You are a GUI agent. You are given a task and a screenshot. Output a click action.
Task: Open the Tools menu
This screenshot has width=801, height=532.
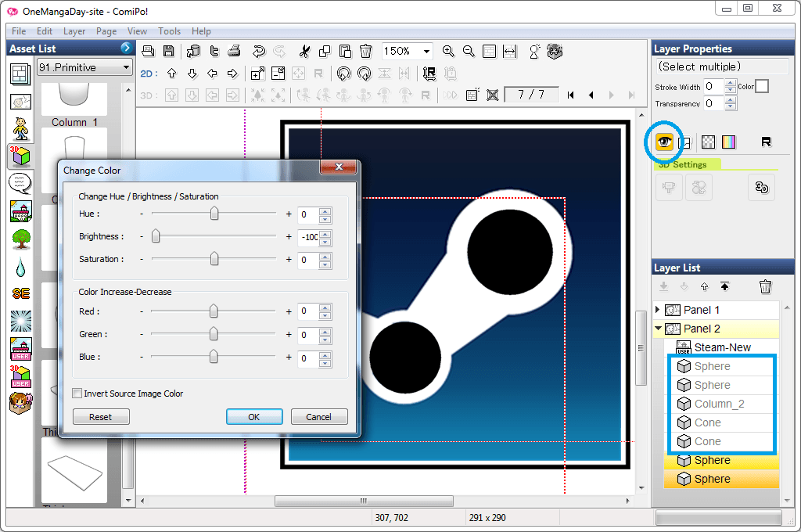(x=169, y=31)
